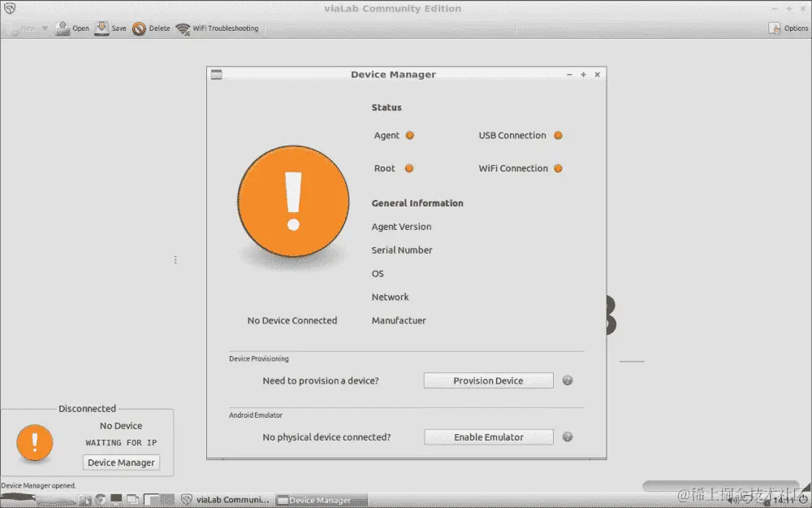Click the overlapping windows icon in taskbar

tap(132, 500)
